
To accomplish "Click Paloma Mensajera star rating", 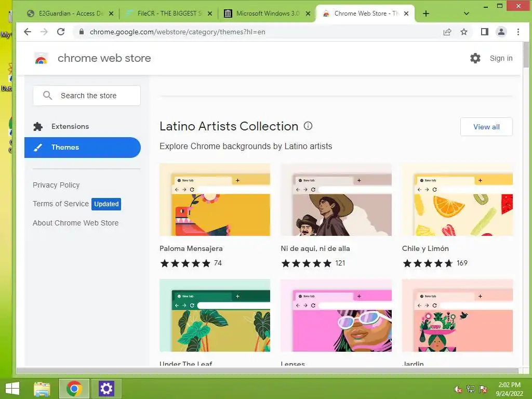I will click(185, 263).
